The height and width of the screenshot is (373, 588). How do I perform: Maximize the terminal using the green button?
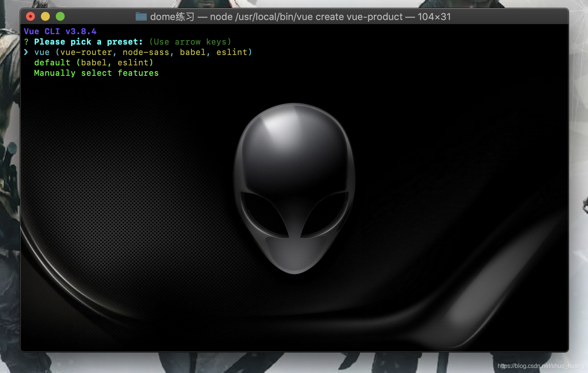coord(60,16)
